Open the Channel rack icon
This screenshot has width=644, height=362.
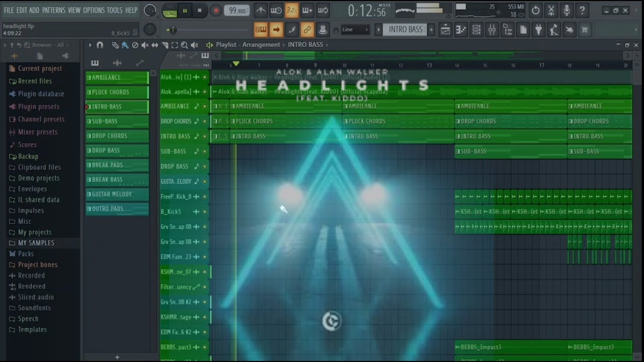[x=476, y=30]
